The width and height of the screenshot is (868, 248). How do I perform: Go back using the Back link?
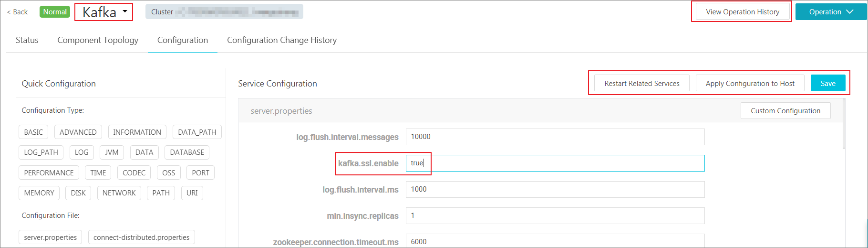17,12
